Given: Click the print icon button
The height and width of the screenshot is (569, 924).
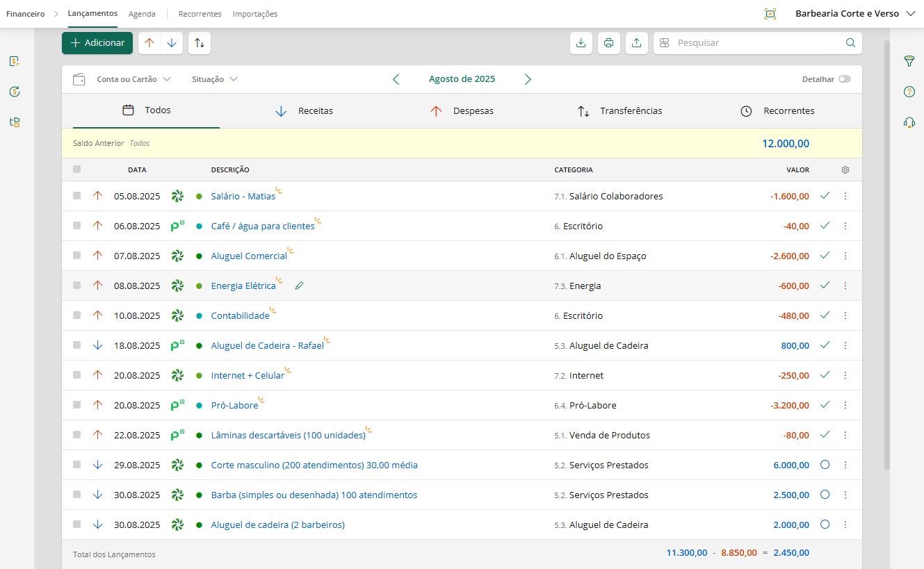Looking at the screenshot, I should [608, 43].
